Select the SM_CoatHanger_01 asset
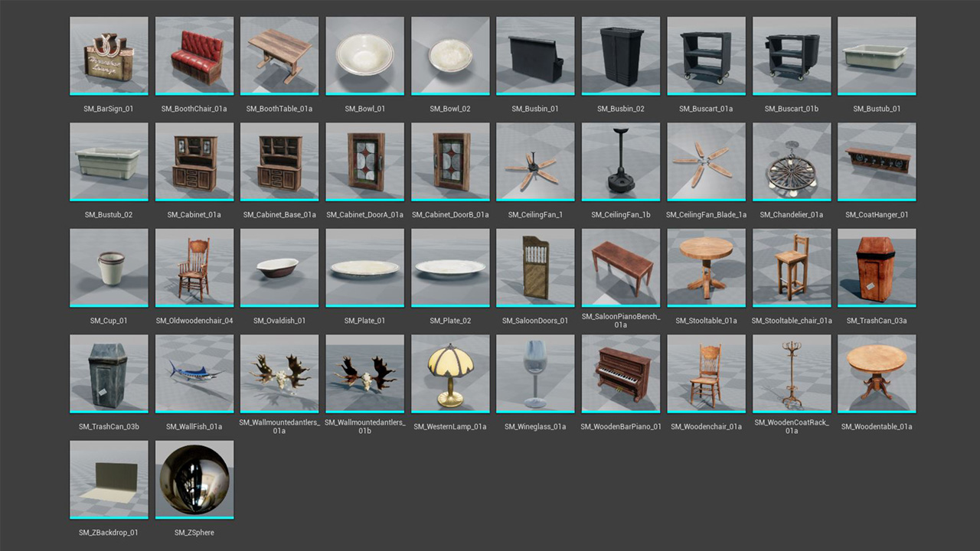The width and height of the screenshot is (980, 551). (877, 161)
